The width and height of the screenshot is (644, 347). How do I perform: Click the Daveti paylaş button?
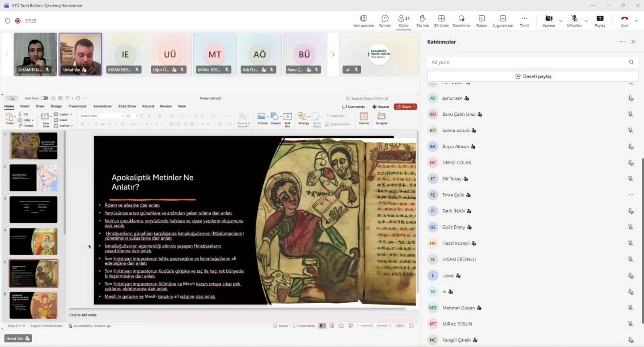pos(532,76)
